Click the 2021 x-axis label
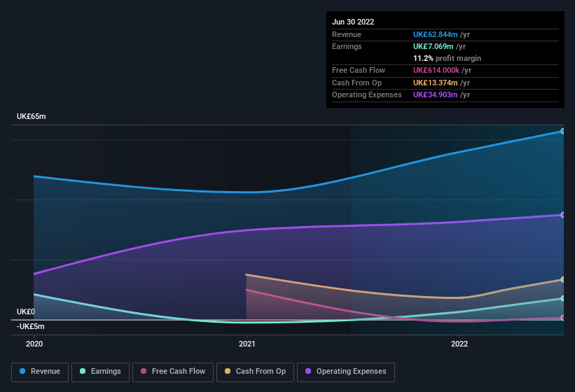575x392 pixels. click(247, 344)
